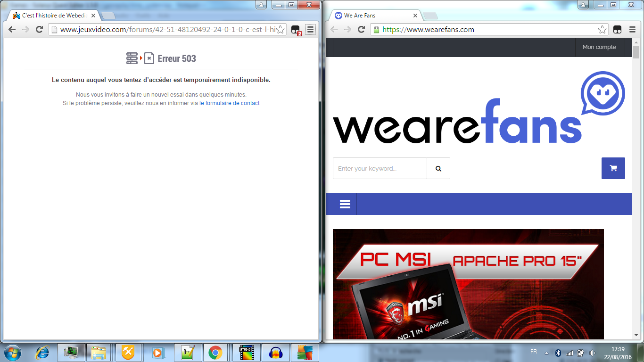644x362 pixels.
Task: Open the shopping cart
Action: click(x=613, y=168)
